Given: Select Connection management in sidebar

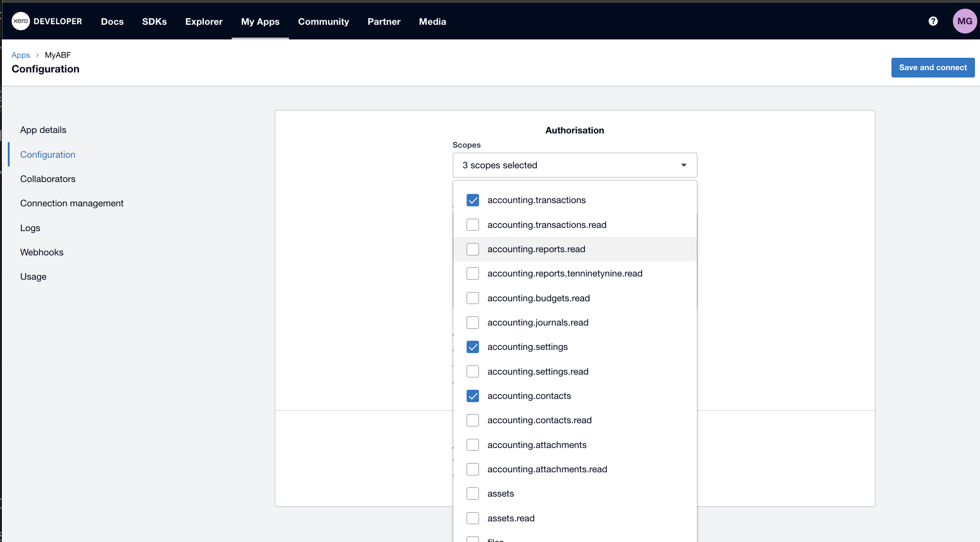Looking at the screenshot, I should 72,203.
